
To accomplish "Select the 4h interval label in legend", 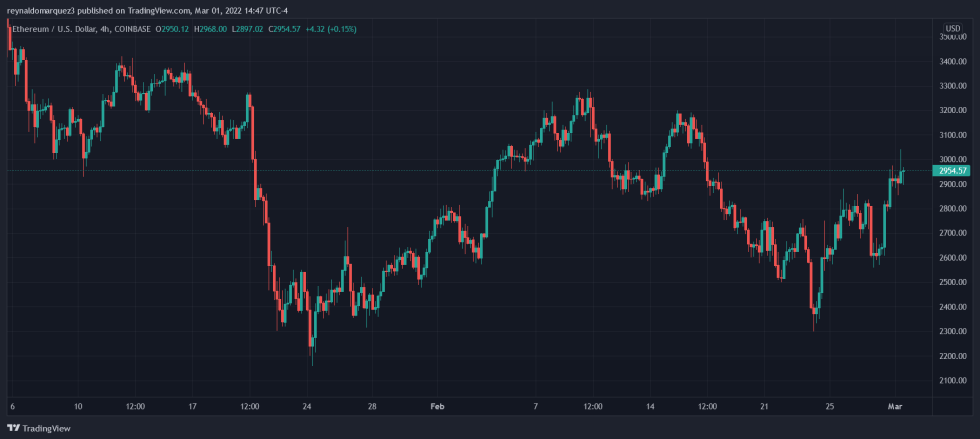I will click(106, 29).
